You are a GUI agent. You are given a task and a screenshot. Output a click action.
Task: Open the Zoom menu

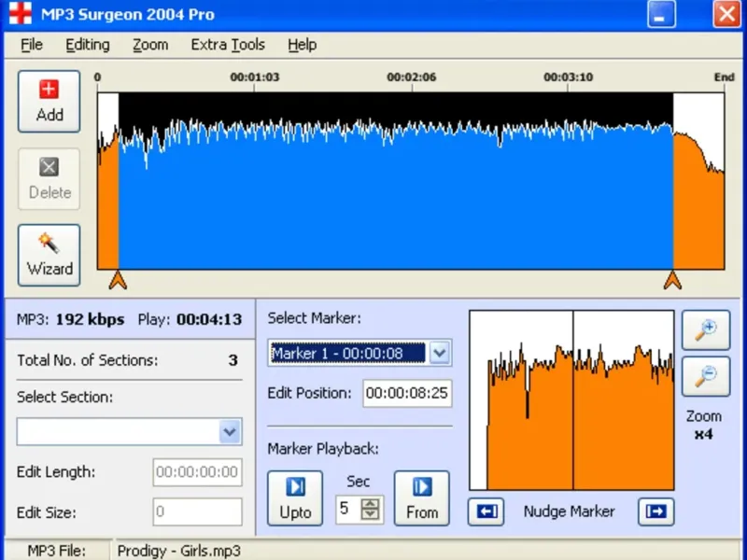tap(150, 45)
